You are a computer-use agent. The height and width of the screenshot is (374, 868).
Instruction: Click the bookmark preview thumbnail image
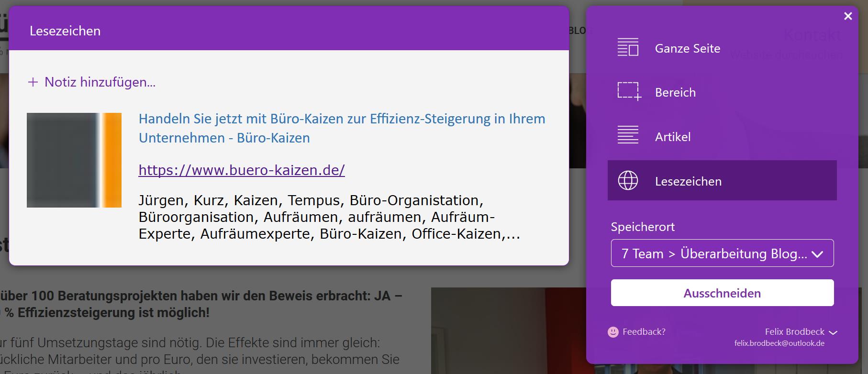coord(74,160)
